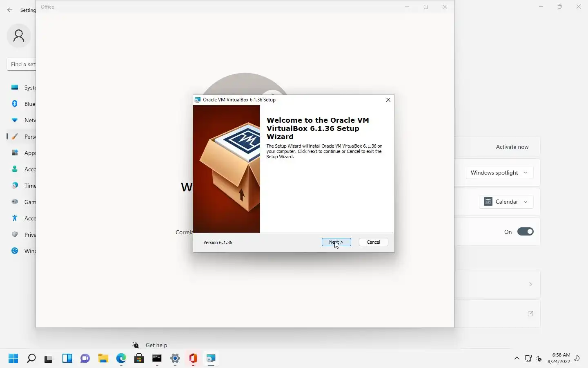Image resolution: width=588 pixels, height=368 pixels.
Task: Click Next in the VirtualBox Setup wizard
Action: tap(336, 242)
